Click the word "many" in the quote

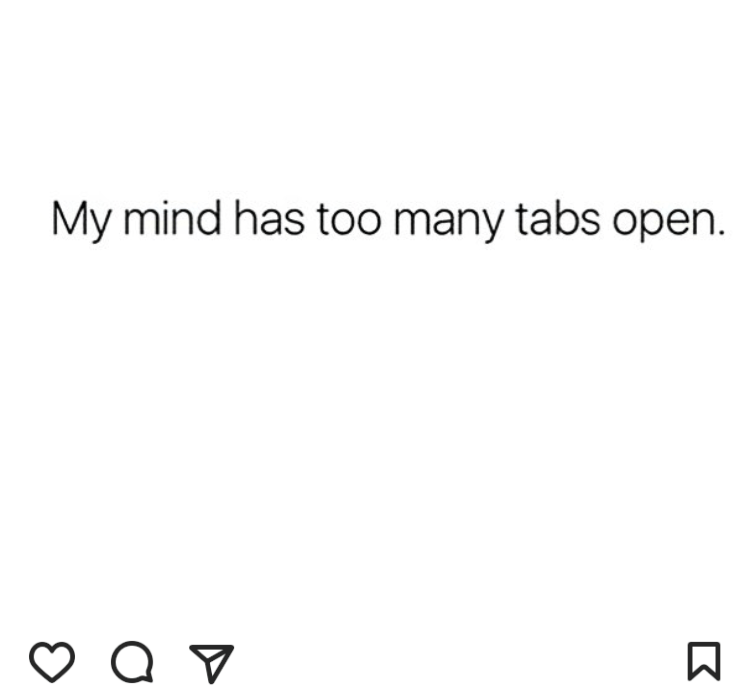click(x=449, y=220)
